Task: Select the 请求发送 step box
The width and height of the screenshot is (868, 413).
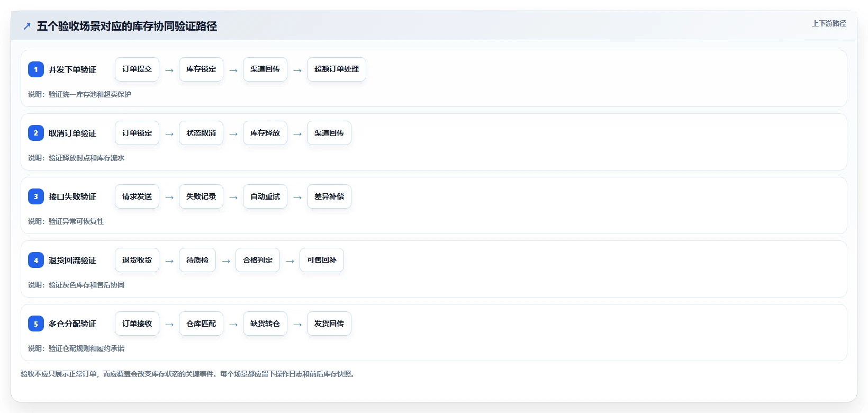Action: pyautogui.click(x=137, y=196)
